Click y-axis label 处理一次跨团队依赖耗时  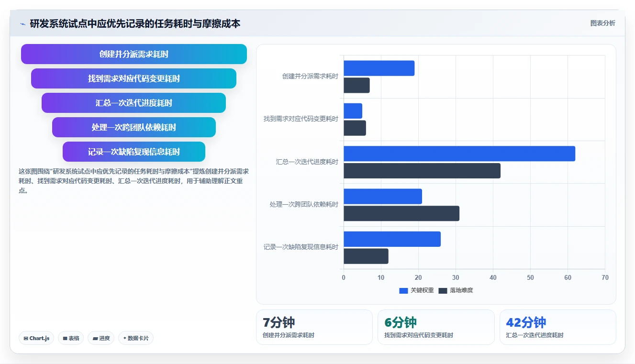(304, 204)
